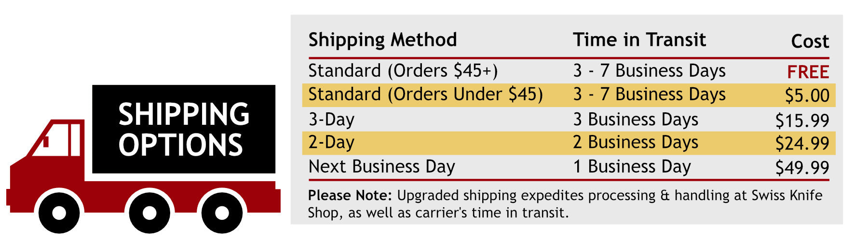Select Next Business Day shipping
The image size is (868, 241).
381,167
